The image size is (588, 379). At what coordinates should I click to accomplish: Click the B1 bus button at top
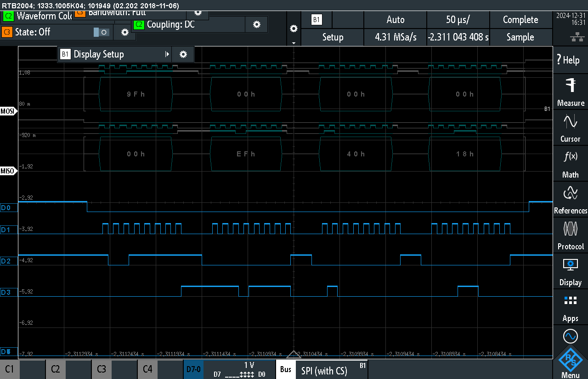tap(317, 20)
